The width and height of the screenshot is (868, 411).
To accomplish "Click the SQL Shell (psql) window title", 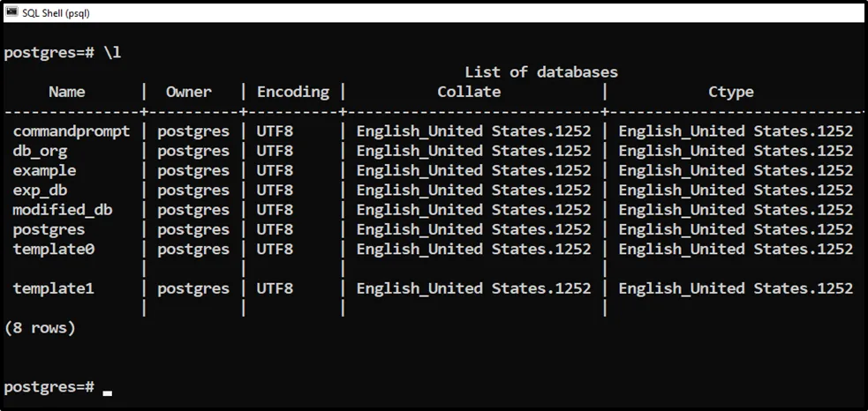I will 56,12.
